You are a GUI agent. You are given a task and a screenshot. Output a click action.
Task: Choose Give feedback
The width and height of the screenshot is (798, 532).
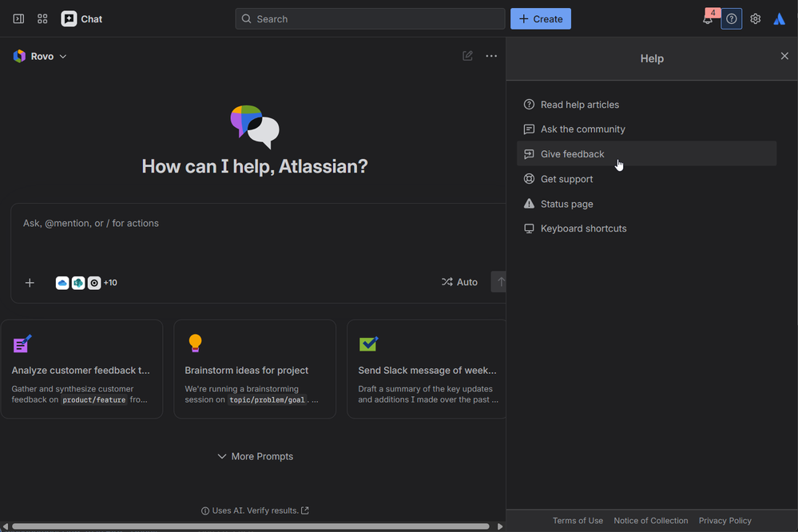(646, 153)
